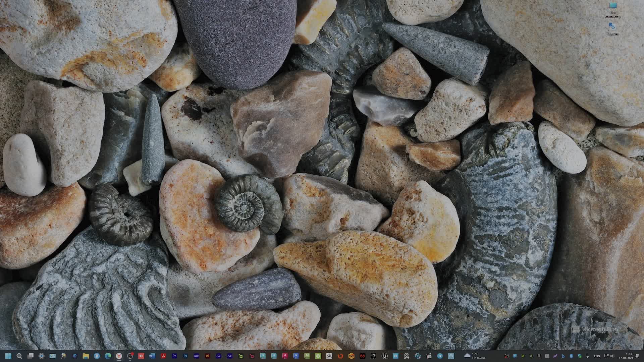Launch Adobe After Effects
Viewport: 644px width, 362px height.
(x=229, y=356)
